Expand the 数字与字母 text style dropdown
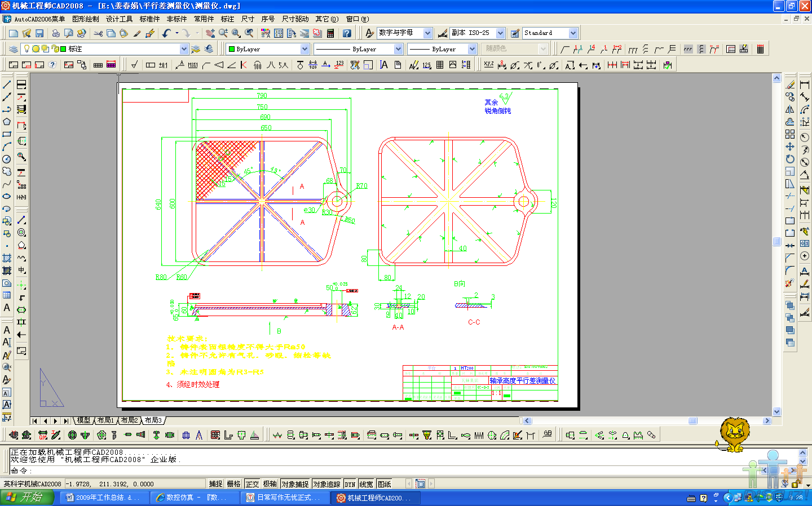The height and width of the screenshot is (506, 812). [x=427, y=33]
